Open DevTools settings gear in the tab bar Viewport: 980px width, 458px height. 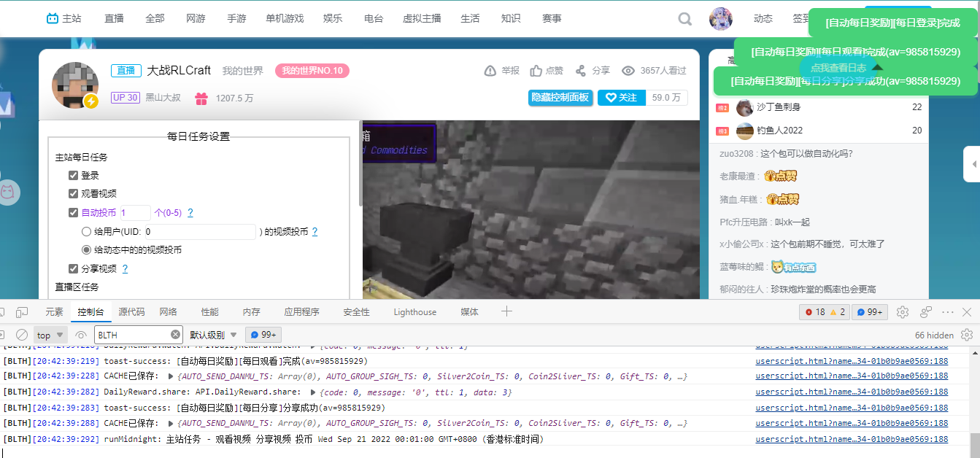click(x=903, y=312)
